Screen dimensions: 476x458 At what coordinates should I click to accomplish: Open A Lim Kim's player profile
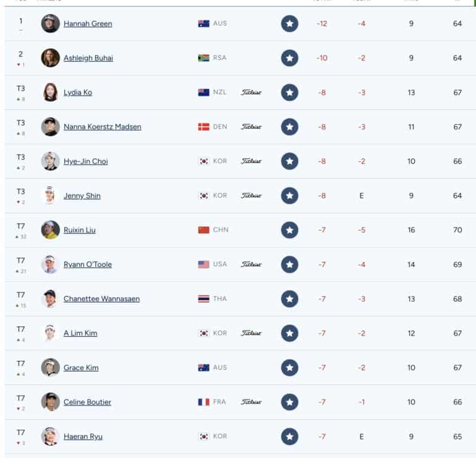(80, 333)
